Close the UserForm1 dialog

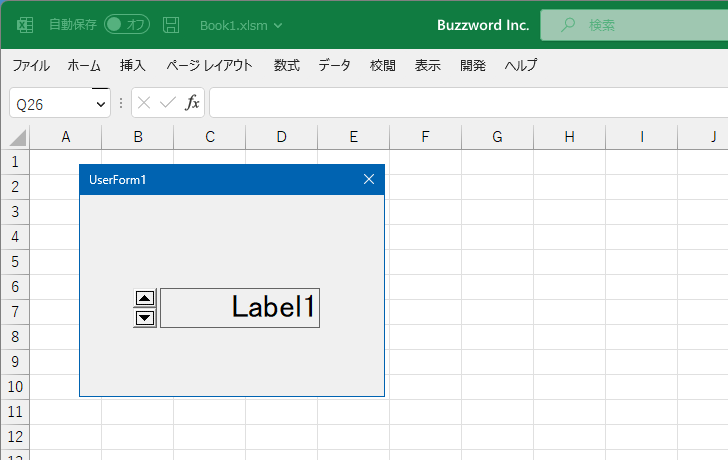(369, 179)
